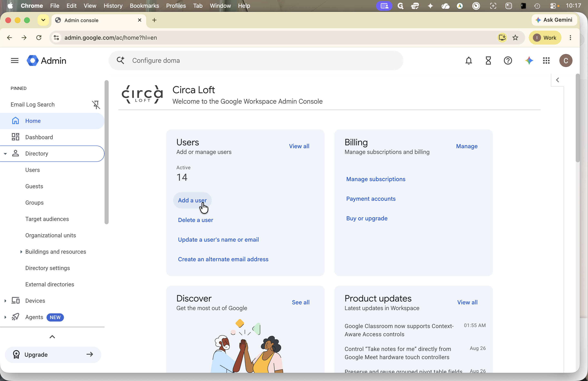The height and width of the screenshot is (381, 588).
Task: Bookmark this page with the star
Action: click(x=515, y=38)
